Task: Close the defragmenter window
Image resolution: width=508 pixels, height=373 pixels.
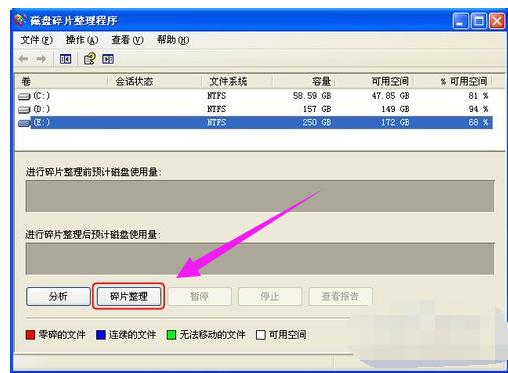Action: tap(497, 21)
